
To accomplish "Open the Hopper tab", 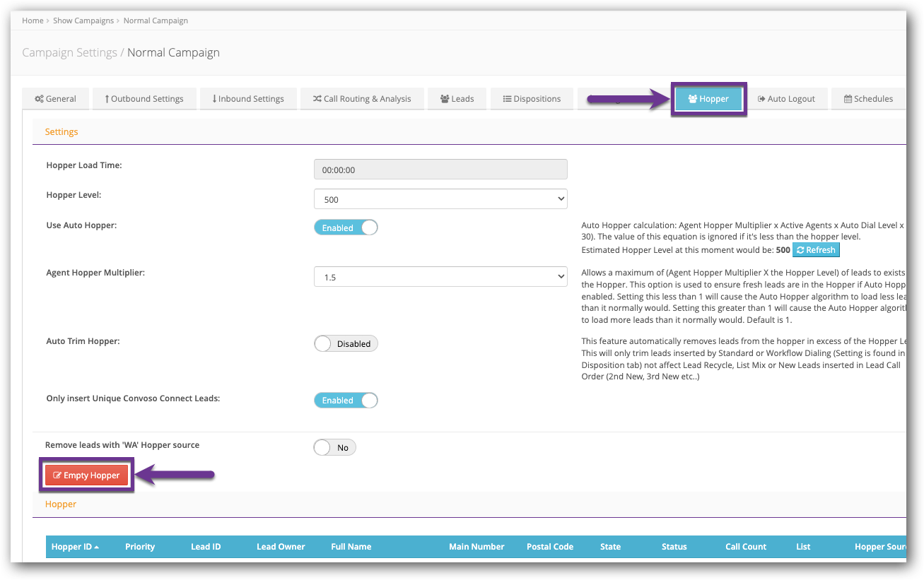I will [x=708, y=99].
